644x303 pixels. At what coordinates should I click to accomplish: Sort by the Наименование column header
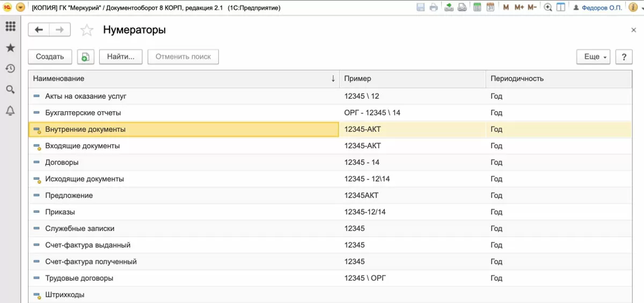tap(182, 78)
